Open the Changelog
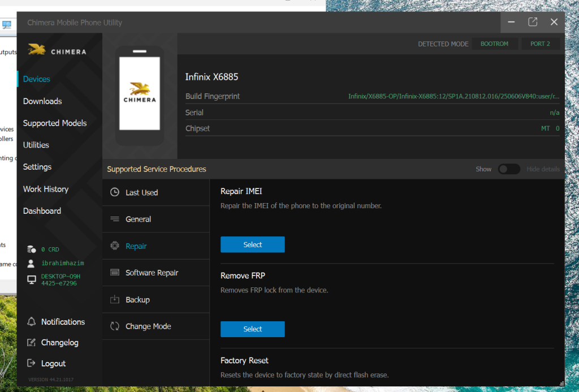 59,342
